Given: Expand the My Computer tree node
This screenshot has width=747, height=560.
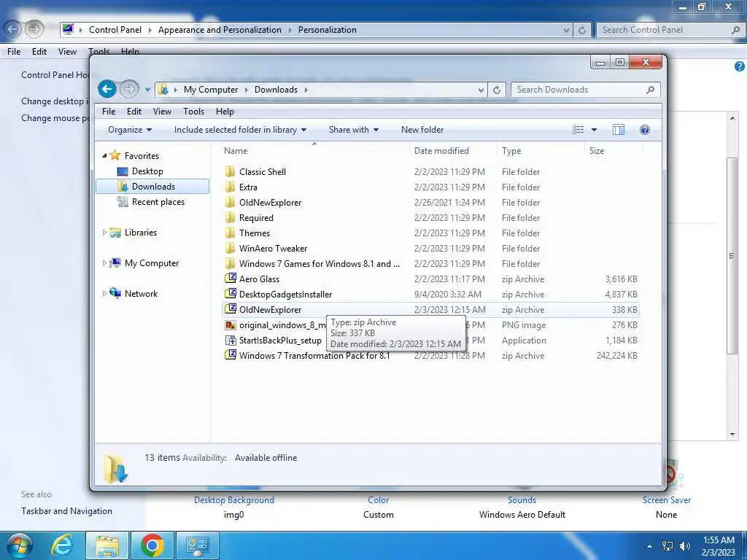Looking at the screenshot, I should (104, 262).
